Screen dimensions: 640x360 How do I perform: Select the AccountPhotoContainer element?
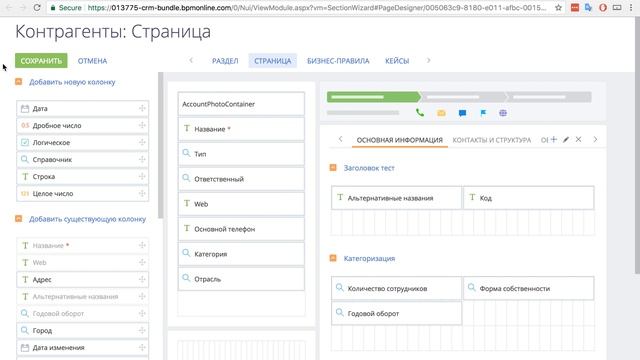pos(241,104)
